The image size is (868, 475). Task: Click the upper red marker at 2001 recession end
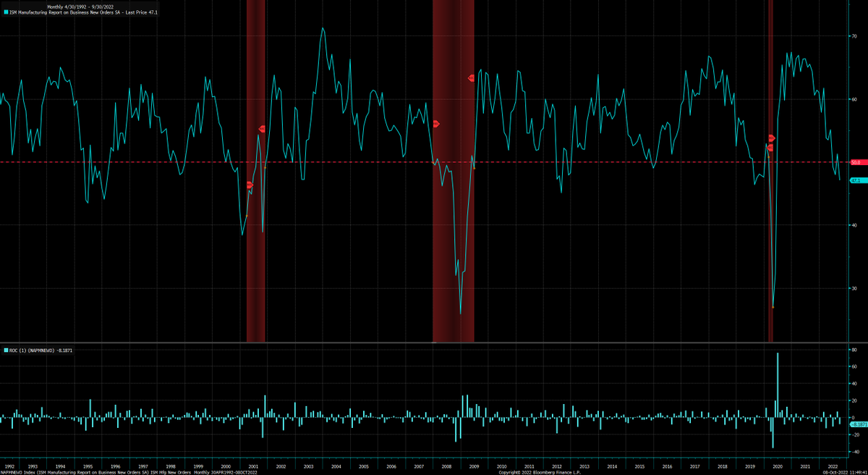pyautogui.click(x=262, y=129)
